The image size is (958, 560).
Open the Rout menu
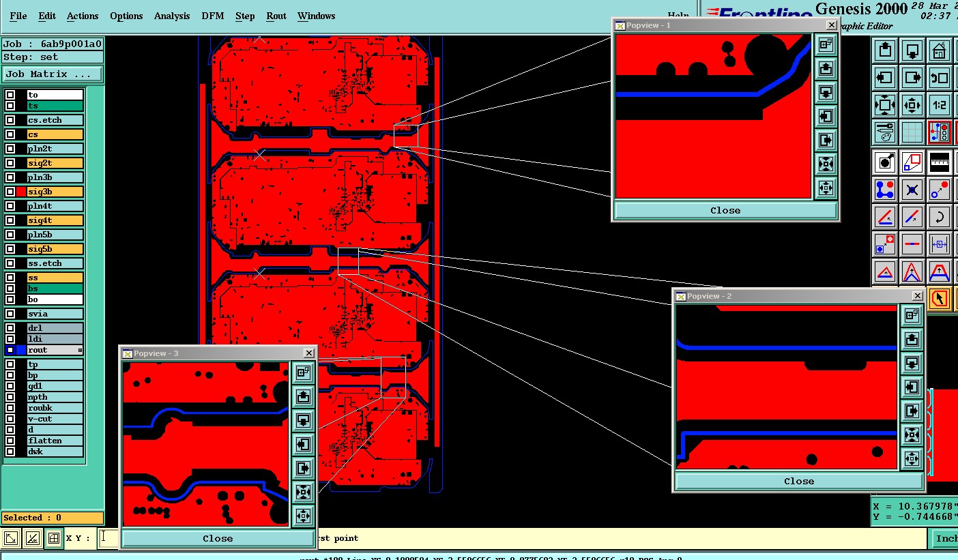tap(276, 16)
